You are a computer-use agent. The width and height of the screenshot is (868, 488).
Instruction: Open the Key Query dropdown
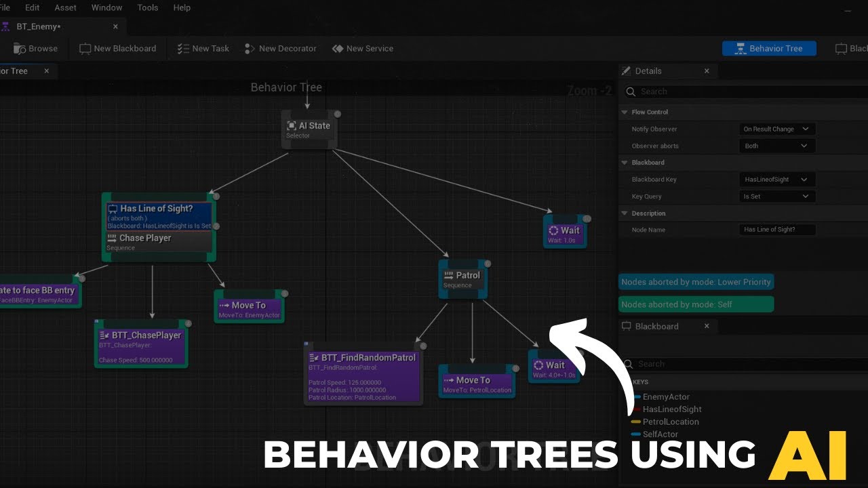[777, 197]
